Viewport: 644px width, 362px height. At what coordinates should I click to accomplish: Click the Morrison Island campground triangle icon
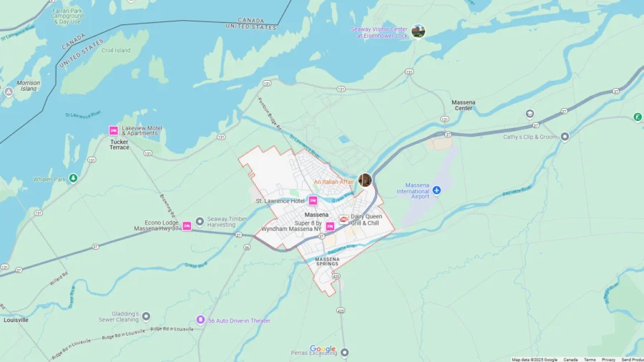tap(9, 92)
